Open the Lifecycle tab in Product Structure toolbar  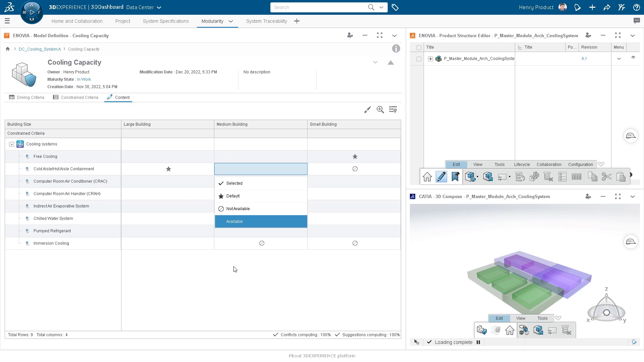[x=522, y=165]
